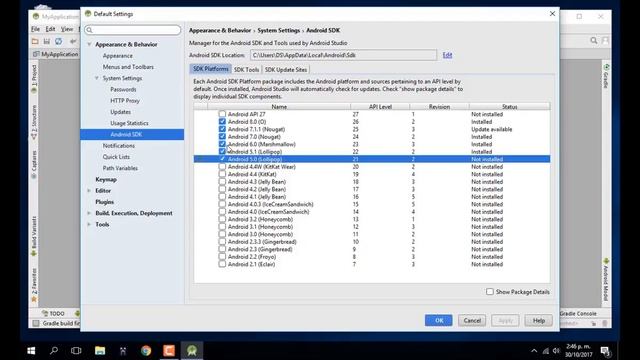
Task: Click the sync icon in Android Studio toolbar
Action: [x=59, y=41]
